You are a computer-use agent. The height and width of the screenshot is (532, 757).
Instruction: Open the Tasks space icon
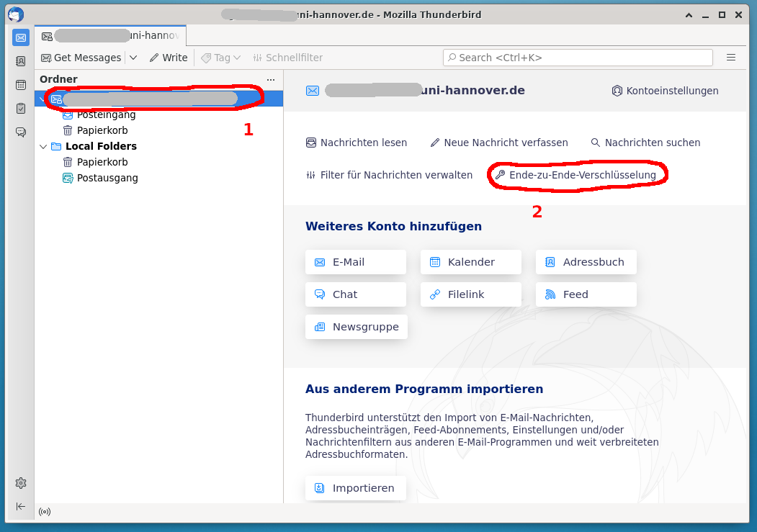[21, 109]
